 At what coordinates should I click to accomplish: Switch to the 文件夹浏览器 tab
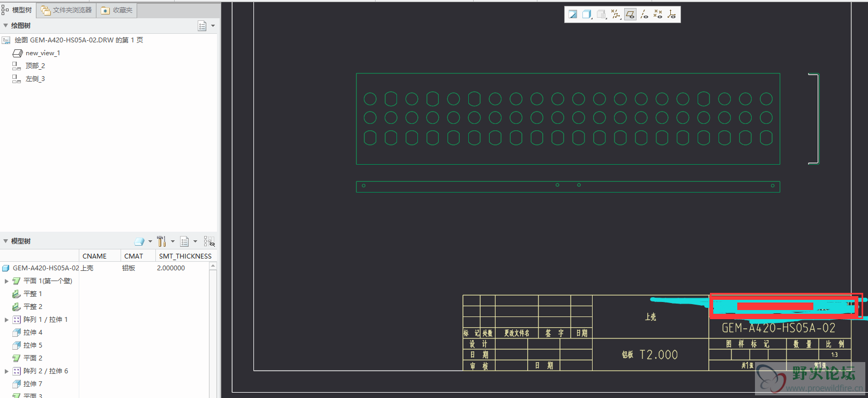pos(66,10)
